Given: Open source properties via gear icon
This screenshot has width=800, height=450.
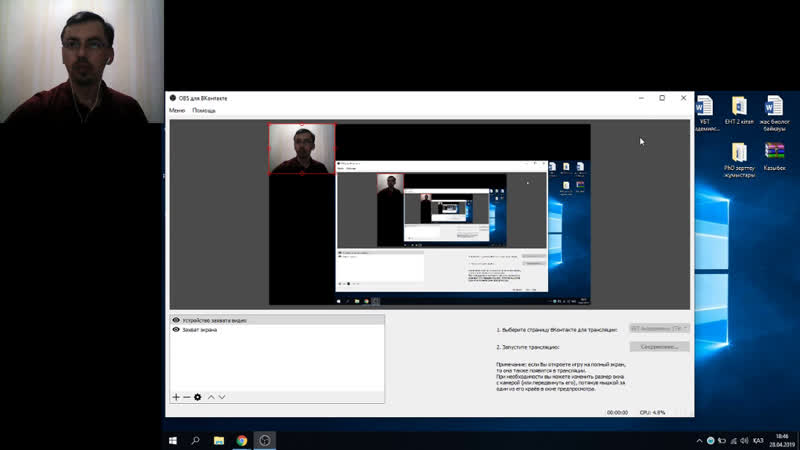Looking at the screenshot, I should [197, 397].
